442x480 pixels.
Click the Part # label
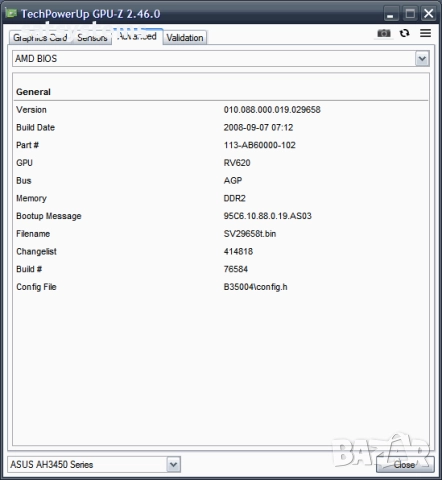tap(27, 145)
